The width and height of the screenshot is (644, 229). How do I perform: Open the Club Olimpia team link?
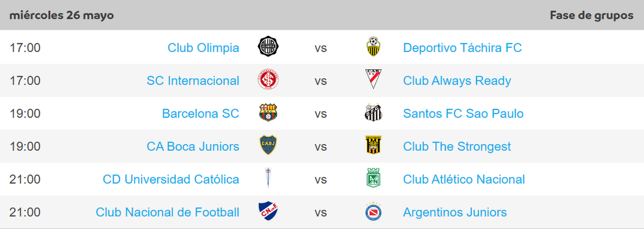[203, 48]
